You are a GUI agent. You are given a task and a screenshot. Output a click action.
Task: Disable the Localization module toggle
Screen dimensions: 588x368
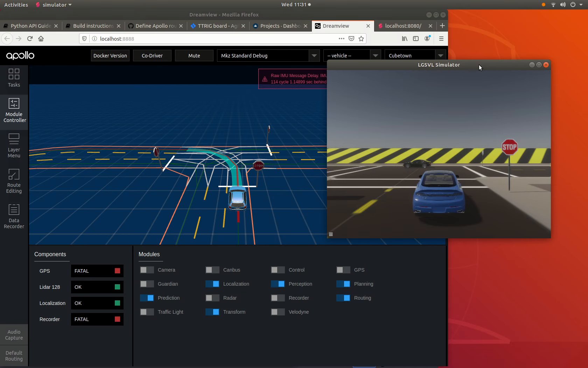[212, 284]
